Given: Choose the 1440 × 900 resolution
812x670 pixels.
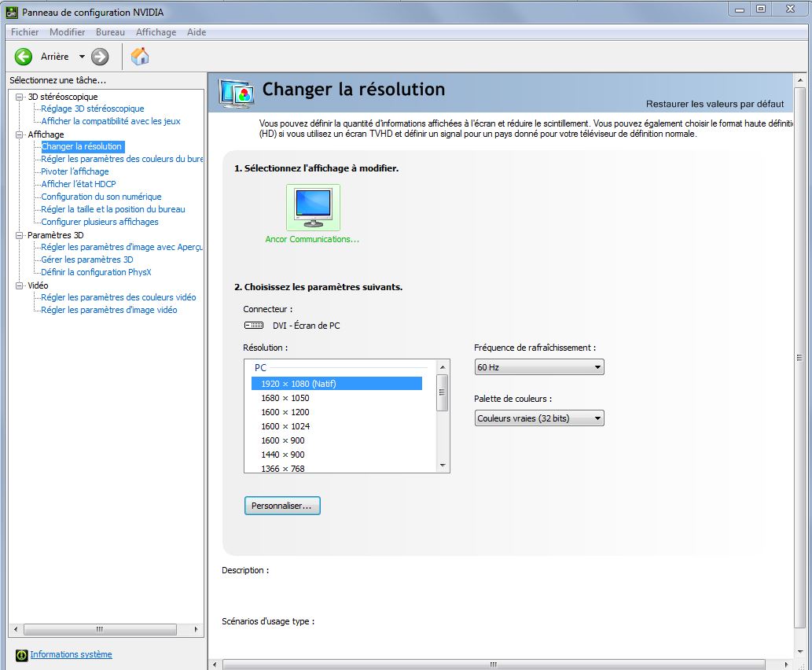Looking at the screenshot, I should point(282,455).
